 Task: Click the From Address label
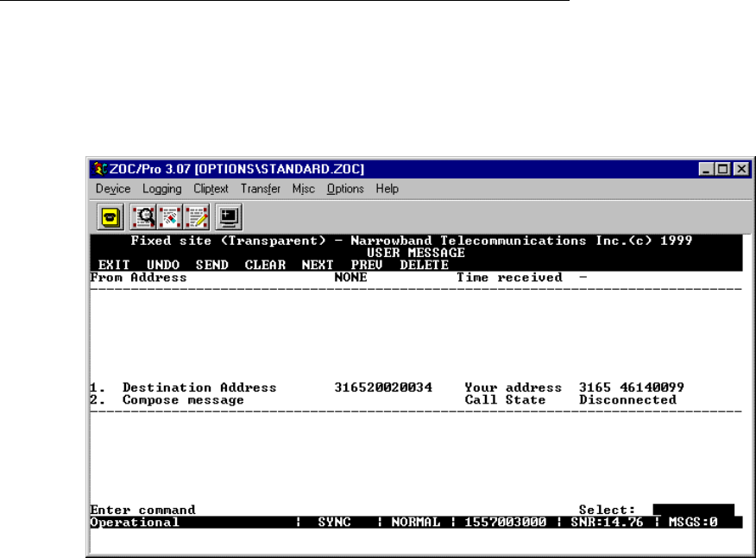(138, 278)
